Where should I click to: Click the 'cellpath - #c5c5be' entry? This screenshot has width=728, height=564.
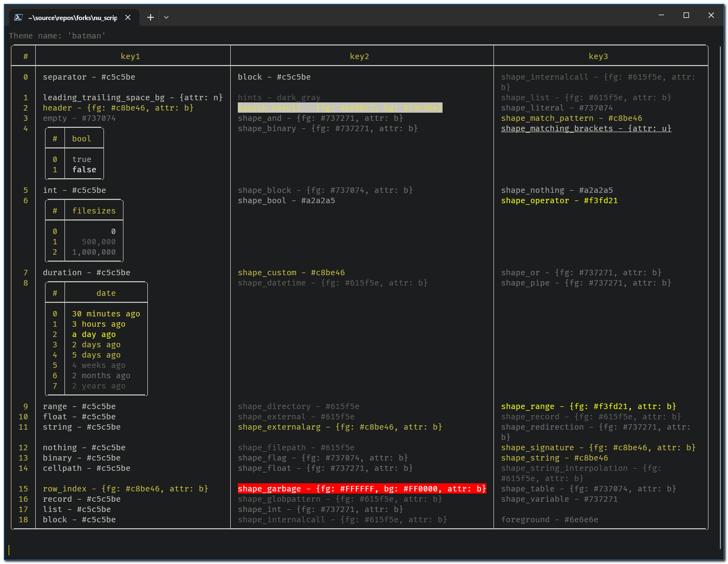87,468
